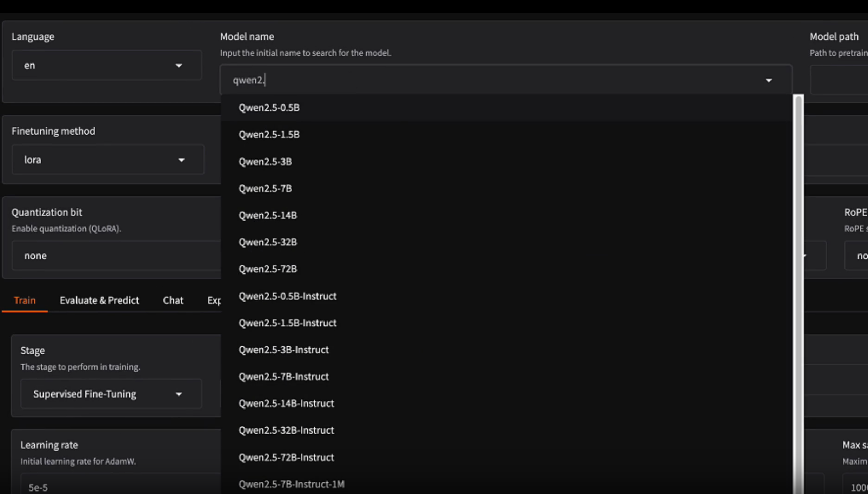Select Qwen2.5-72B-Instruct option
Screen dimensions: 868x494
[x=506, y=457]
